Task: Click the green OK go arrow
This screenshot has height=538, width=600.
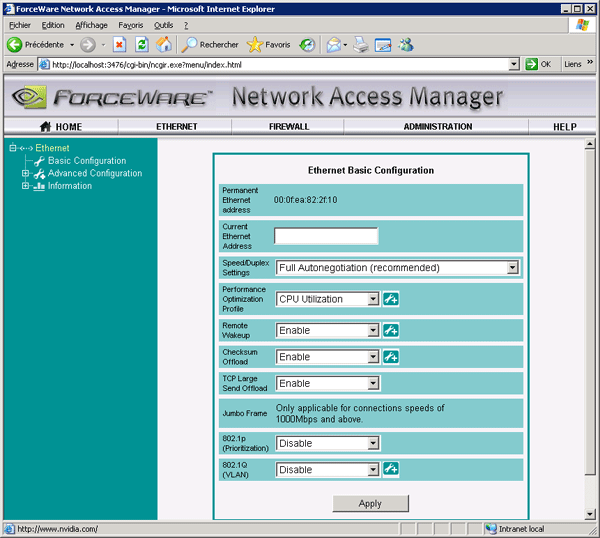Action: [532, 64]
